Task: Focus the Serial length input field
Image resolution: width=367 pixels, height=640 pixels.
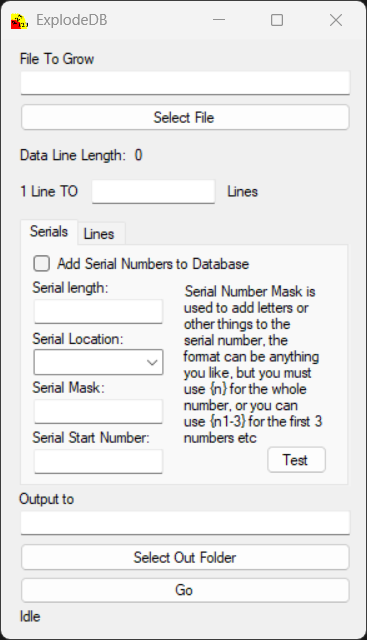Action: 98,311
